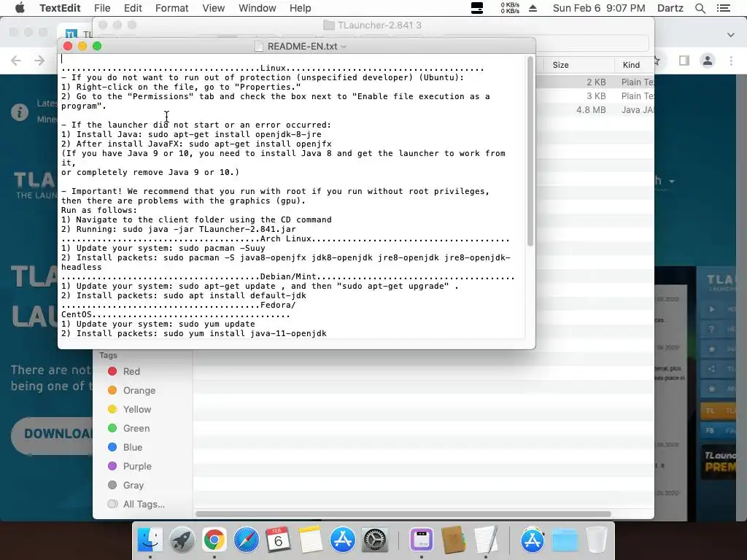Select the Yellow tag in Finder sidebar
Screen dimensions: 747x560
(129, 410)
